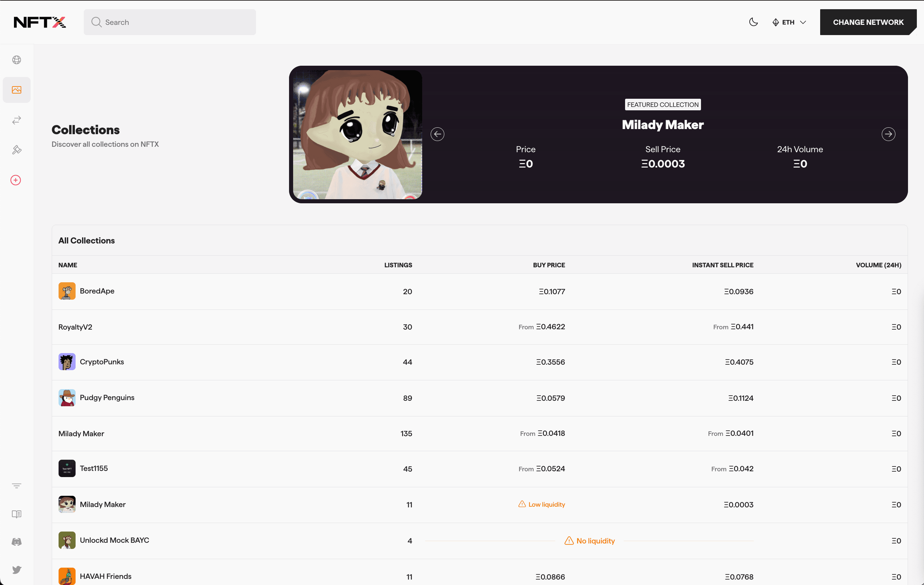Click the red plus create icon

click(16, 180)
